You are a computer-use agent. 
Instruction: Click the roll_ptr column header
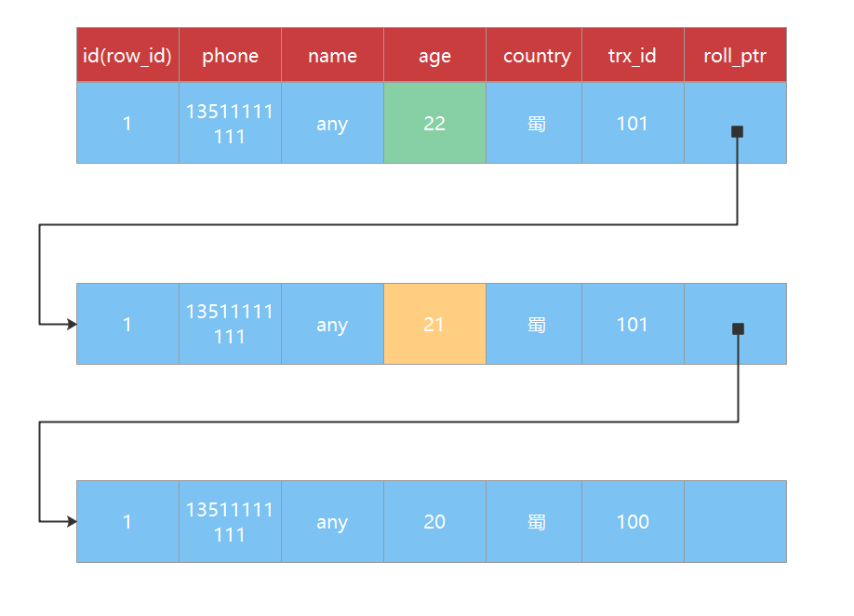coord(735,55)
